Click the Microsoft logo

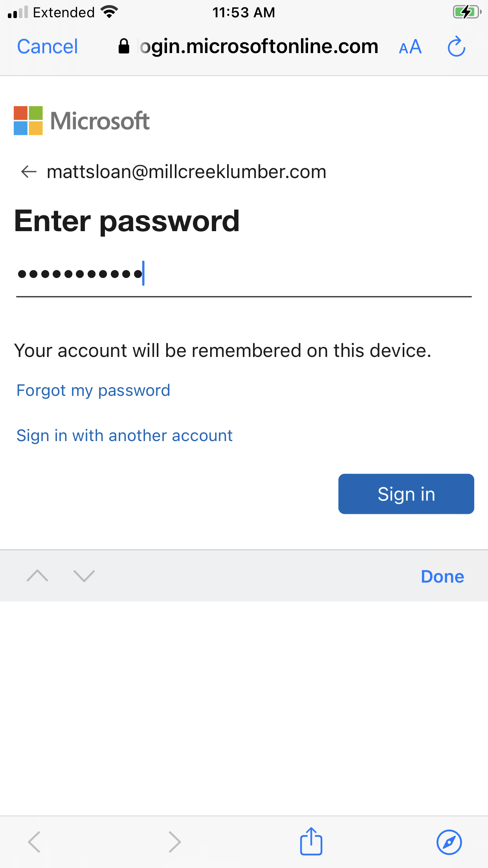point(82,120)
